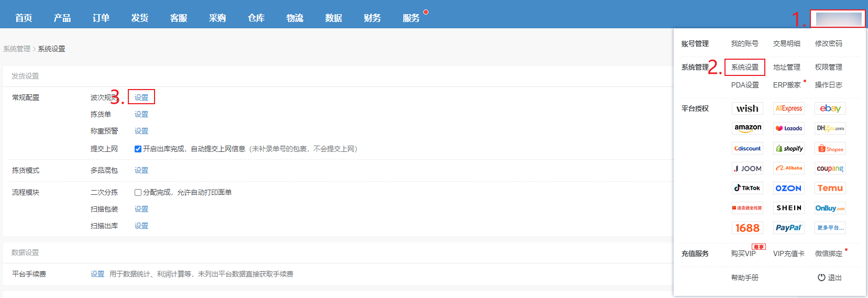Open 权限管理 in dropdown panel
This screenshot has height=298, width=868.
click(x=829, y=67)
